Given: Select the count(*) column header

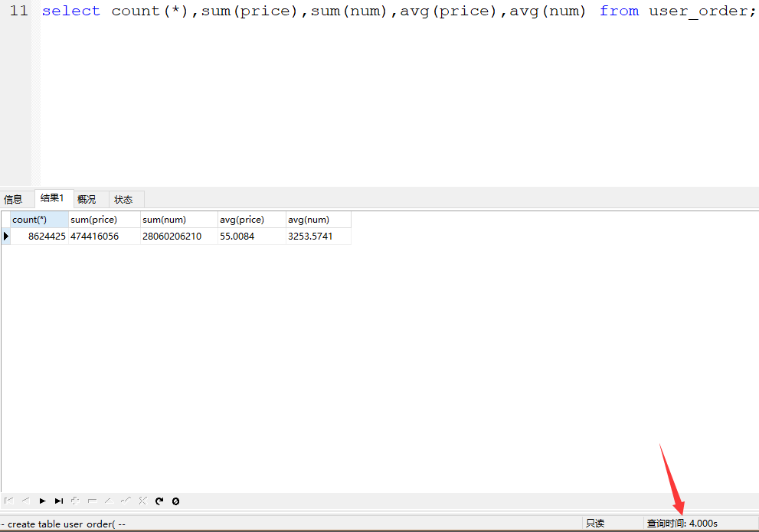Looking at the screenshot, I should coord(39,220).
